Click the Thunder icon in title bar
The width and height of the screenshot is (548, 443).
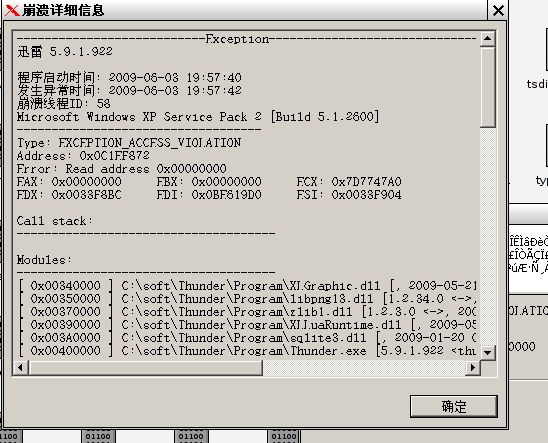[12, 10]
